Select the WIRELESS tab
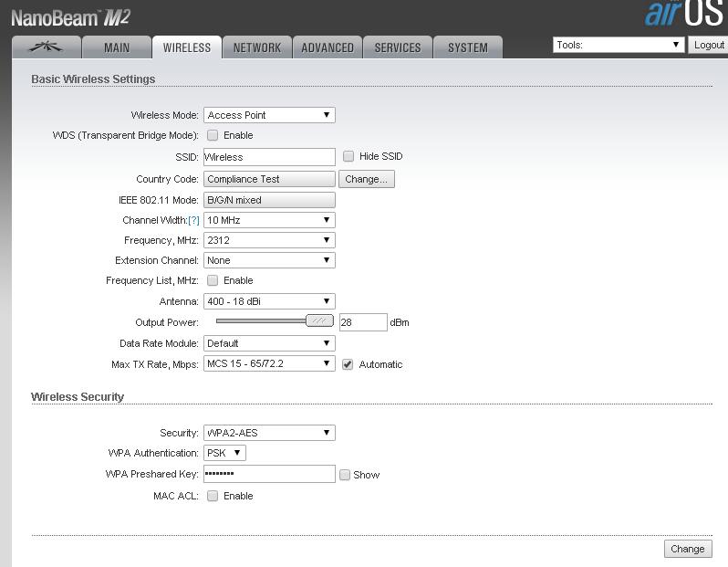This screenshot has height=567, width=728. (187, 47)
